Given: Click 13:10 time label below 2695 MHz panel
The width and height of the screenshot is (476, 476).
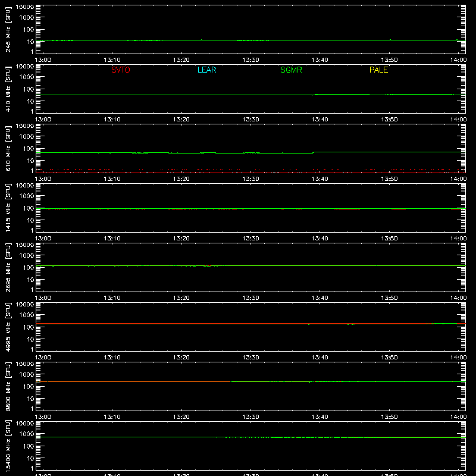Looking at the screenshot, I should tap(112, 298).
